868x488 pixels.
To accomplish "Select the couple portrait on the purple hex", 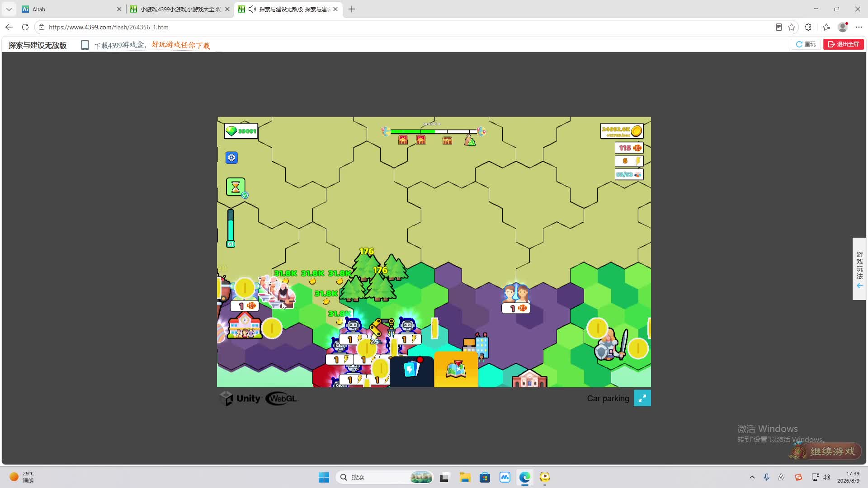I will click(516, 293).
